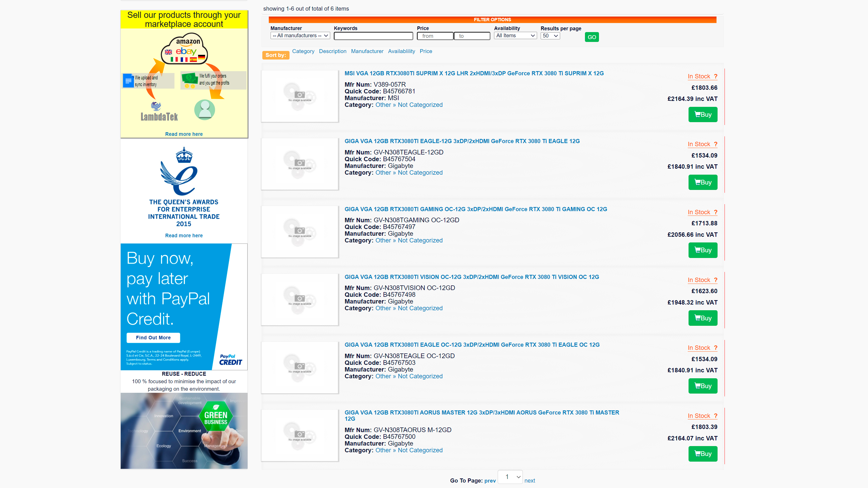Click the Amazon eBay cloud marketplace graphic
This screenshot has height=488, width=868.
click(x=184, y=49)
